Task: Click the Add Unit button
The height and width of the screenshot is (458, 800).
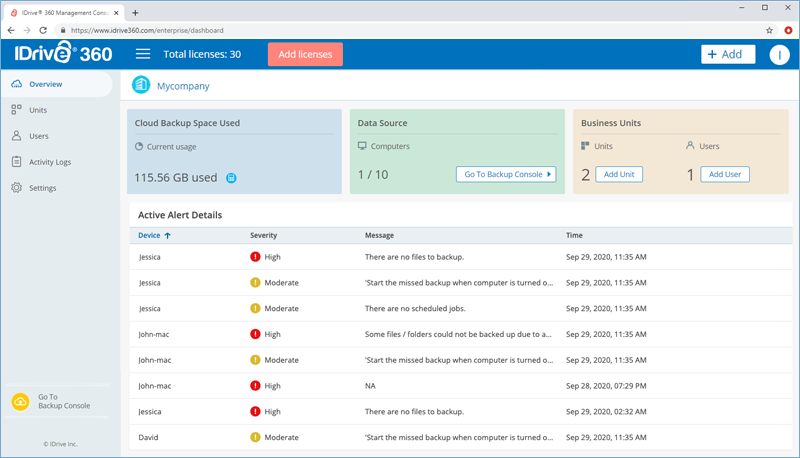Action: (619, 174)
